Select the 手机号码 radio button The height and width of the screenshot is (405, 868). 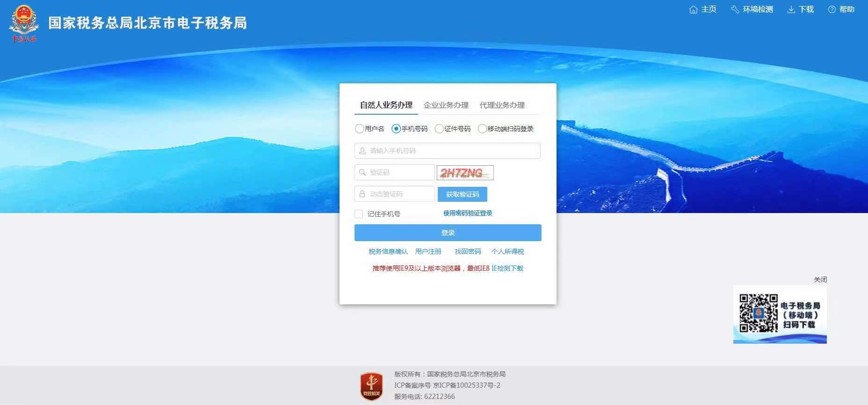pos(396,129)
